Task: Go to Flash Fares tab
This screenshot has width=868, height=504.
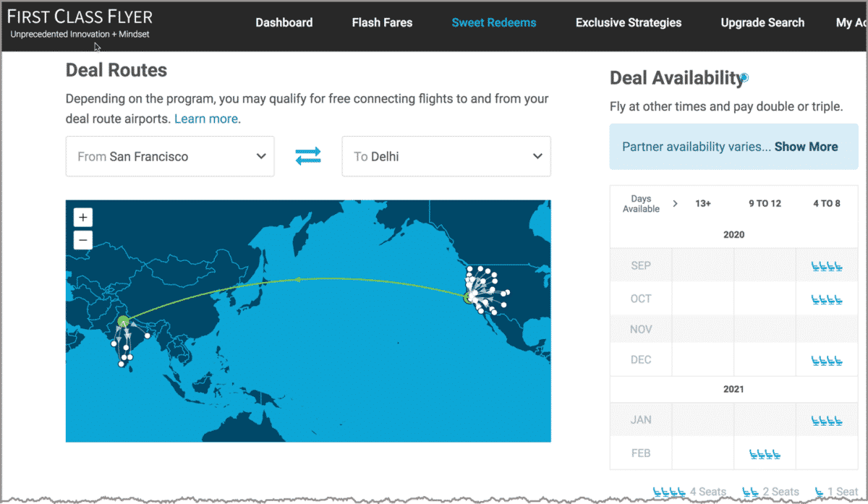Action: tap(382, 22)
